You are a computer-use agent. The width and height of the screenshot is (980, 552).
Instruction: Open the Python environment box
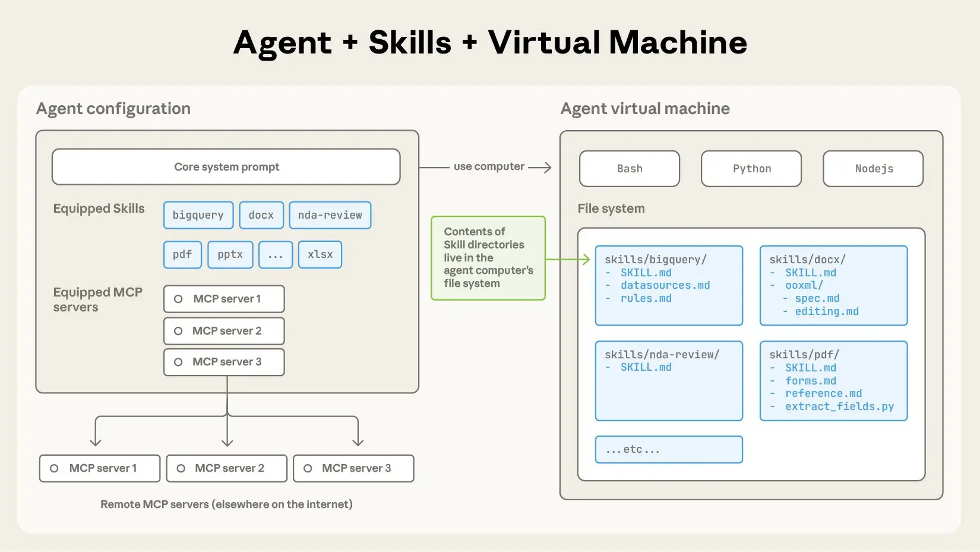click(751, 169)
